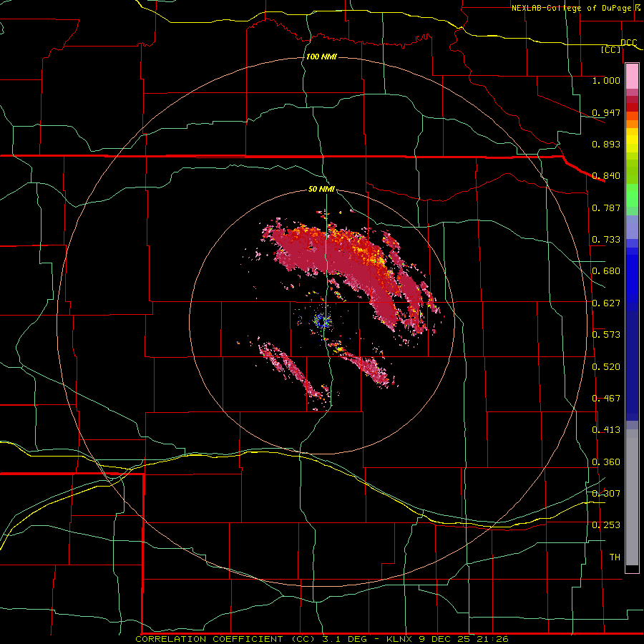
Task: Select the 0.627 scale value
Action: click(x=606, y=303)
